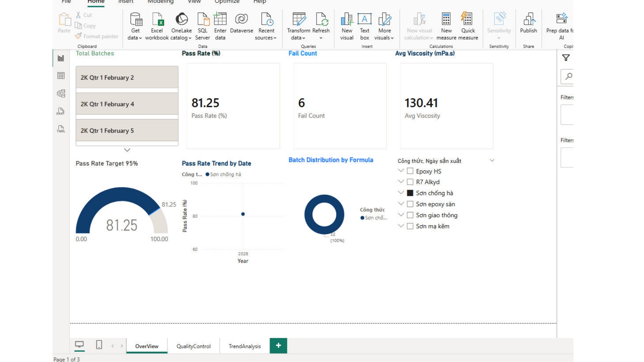This screenshot has height=362, width=644.
Task: Open DAX query view in sidebar
Action: (61, 111)
